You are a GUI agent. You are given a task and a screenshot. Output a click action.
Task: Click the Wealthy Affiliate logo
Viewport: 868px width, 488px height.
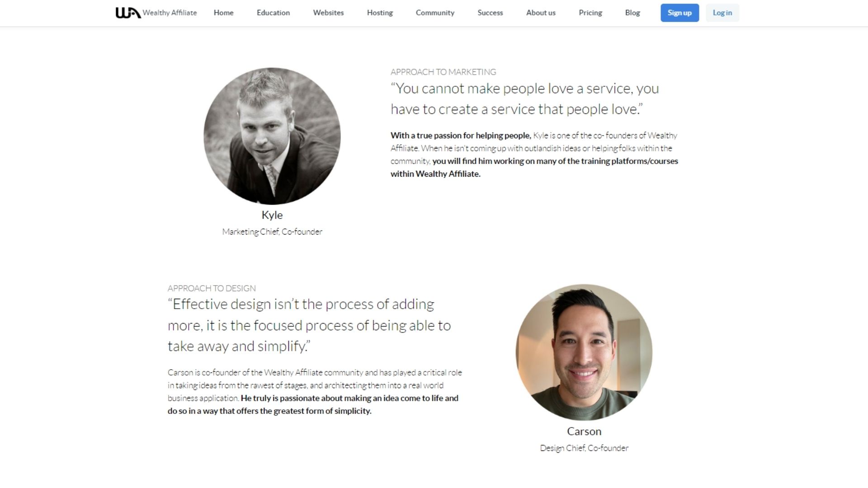156,13
